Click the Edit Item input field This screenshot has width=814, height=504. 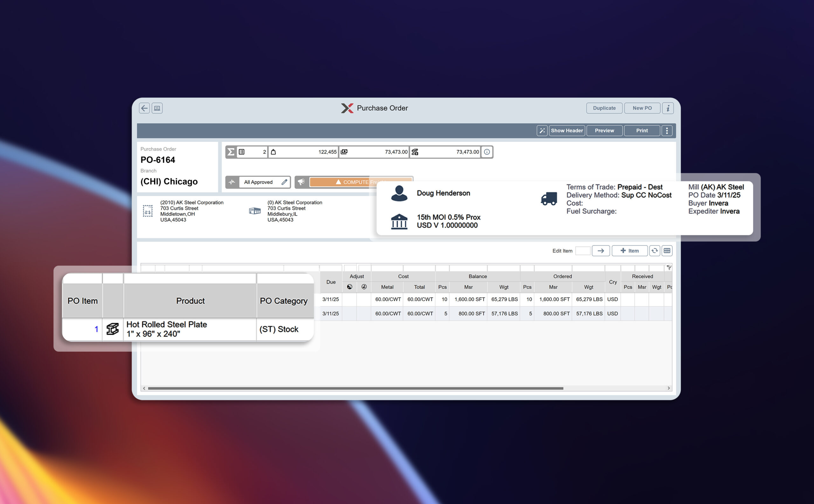(583, 251)
